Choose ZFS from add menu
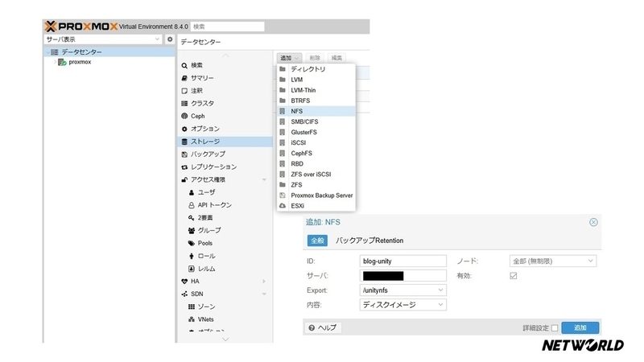The width and height of the screenshot is (644, 362). 316,185
